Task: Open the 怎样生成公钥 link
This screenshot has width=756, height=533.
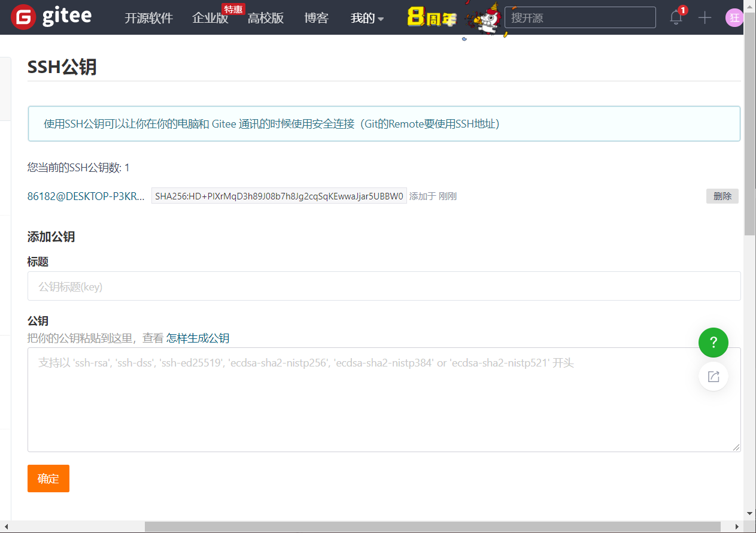Action: pos(198,338)
